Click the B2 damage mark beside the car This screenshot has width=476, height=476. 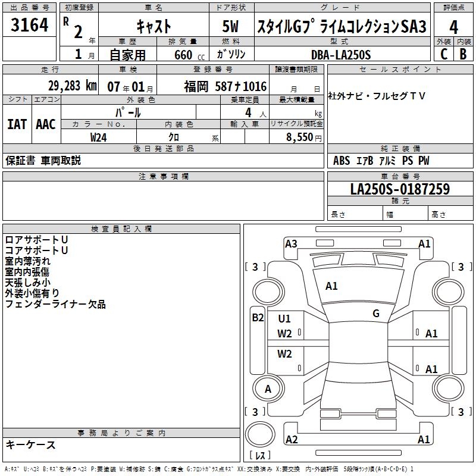coord(257,318)
